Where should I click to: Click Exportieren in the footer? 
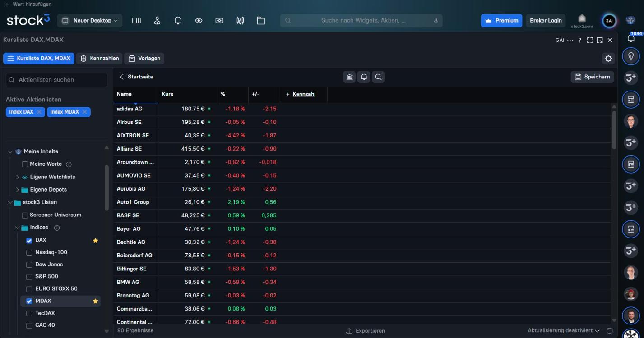(x=366, y=331)
